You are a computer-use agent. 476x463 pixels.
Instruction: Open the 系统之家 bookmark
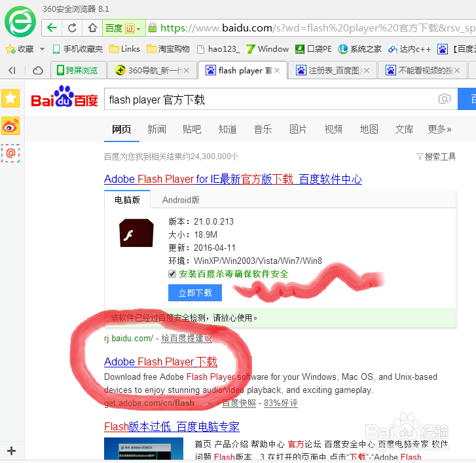tap(359, 49)
